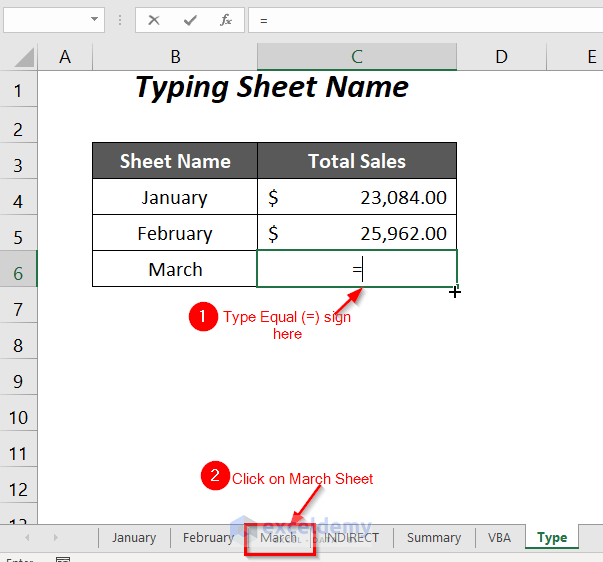
Task: Select row 4 header
Action: 18,197
